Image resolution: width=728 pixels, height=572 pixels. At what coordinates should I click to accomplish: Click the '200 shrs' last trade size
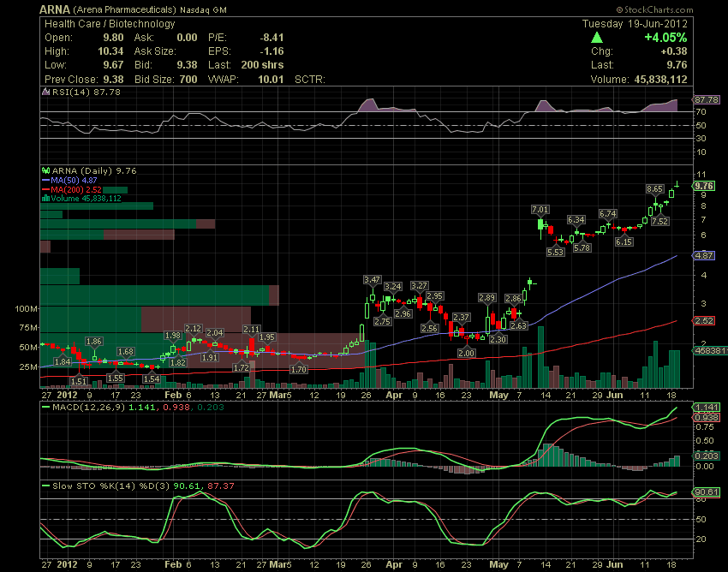[x=262, y=65]
